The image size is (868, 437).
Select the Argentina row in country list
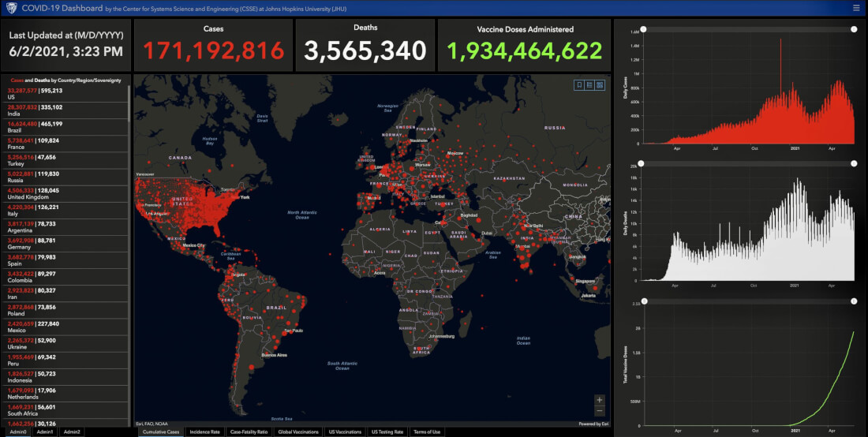click(x=65, y=227)
